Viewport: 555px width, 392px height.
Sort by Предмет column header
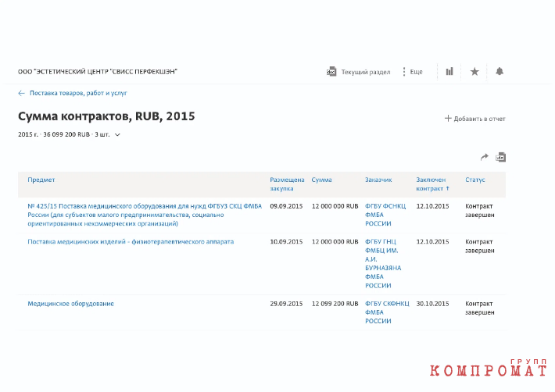click(41, 180)
